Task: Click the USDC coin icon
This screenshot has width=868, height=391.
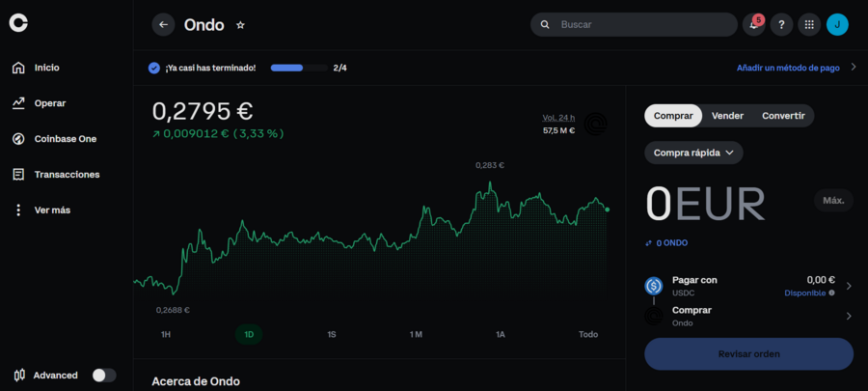Action: (654, 286)
